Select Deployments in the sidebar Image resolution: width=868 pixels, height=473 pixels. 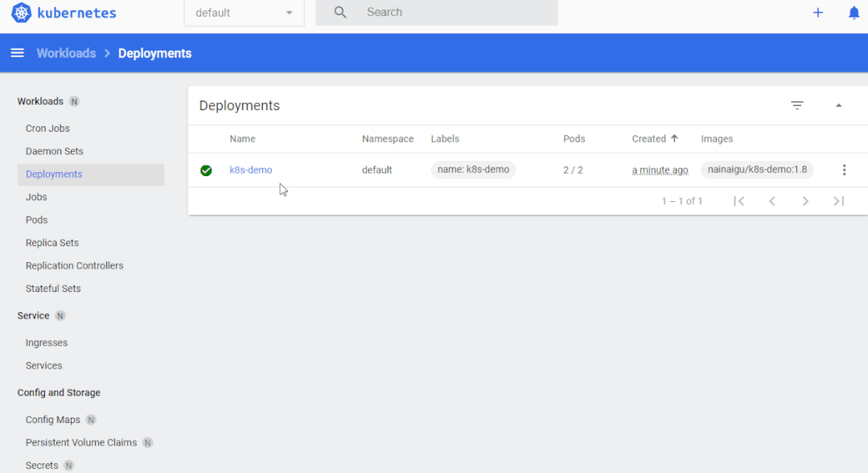pyautogui.click(x=91, y=175)
